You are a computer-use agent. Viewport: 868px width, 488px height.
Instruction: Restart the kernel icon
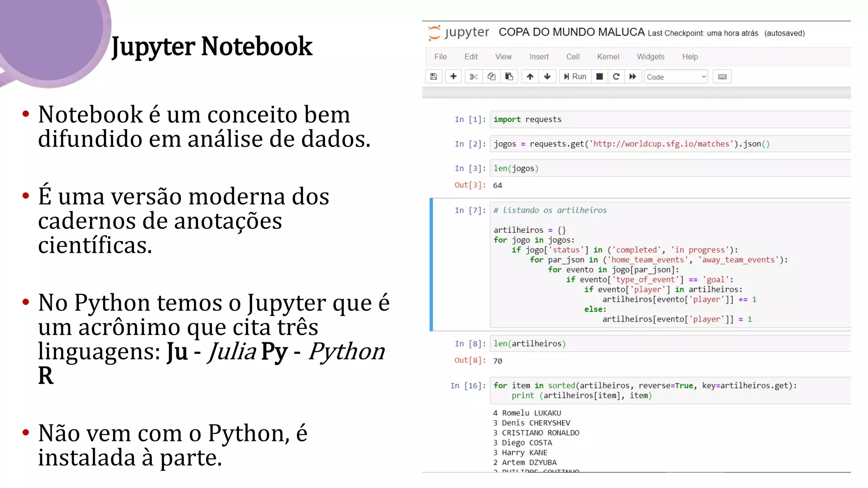(x=616, y=77)
